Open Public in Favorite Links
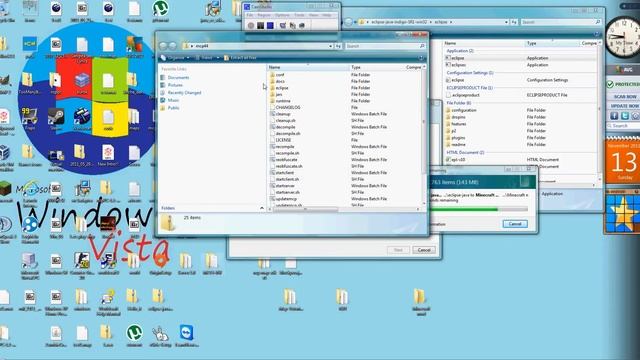Screen dimensions: 640x360 pyautogui.click(x=170, y=108)
